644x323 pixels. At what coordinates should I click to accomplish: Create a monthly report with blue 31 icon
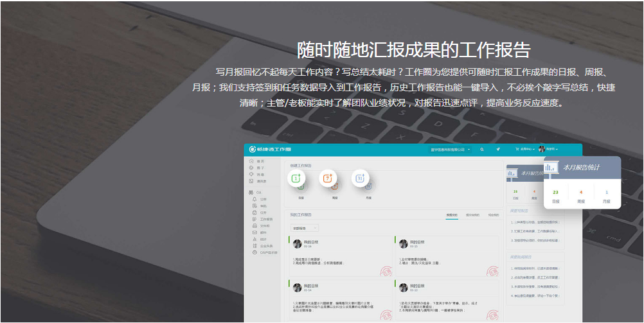360,178
